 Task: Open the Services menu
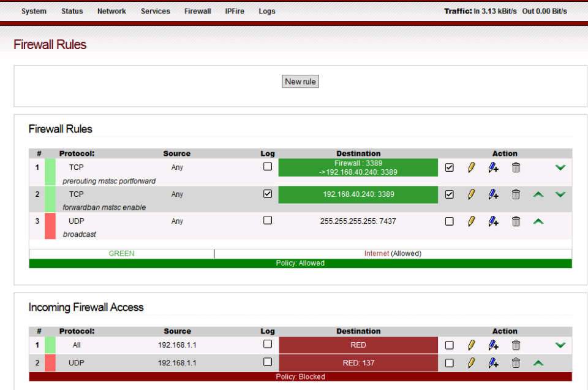coord(155,11)
